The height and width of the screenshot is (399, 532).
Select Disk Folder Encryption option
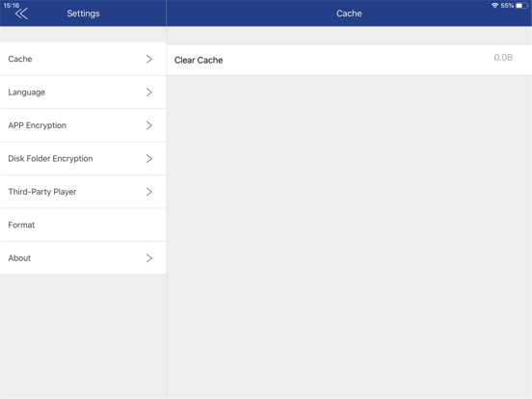[x=83, y=159]
